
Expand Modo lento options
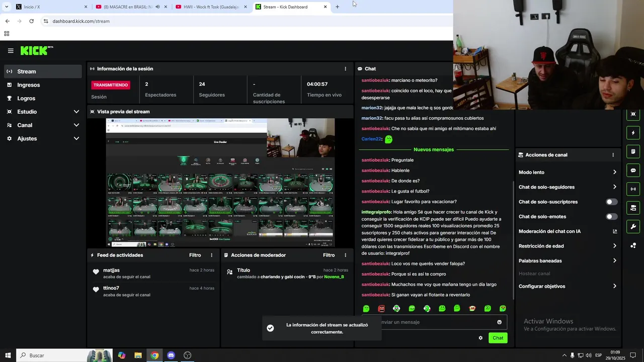click(x=568, y=172)
